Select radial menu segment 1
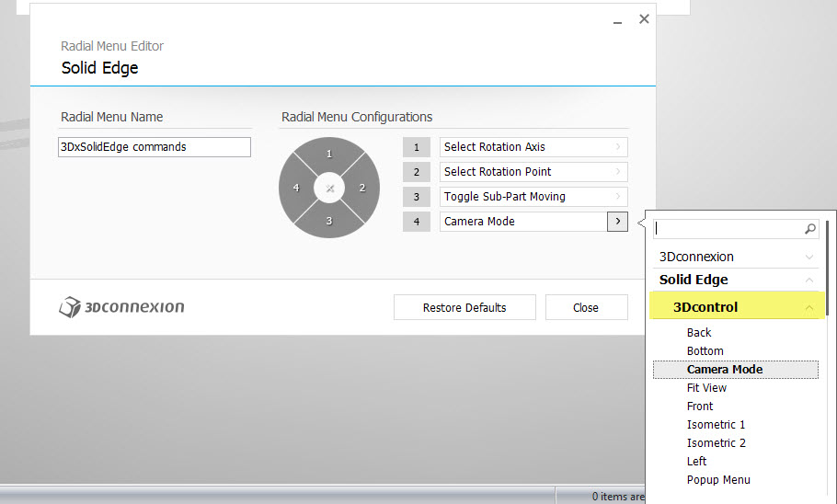The image size is (837, 504). pyautogui.click(x=329, y=155)
